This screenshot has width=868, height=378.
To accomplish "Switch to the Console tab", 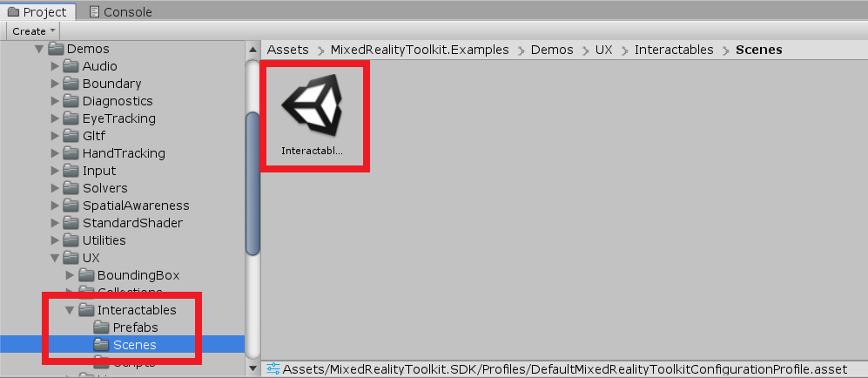I will pyautogui.click(x=121, y=11).
